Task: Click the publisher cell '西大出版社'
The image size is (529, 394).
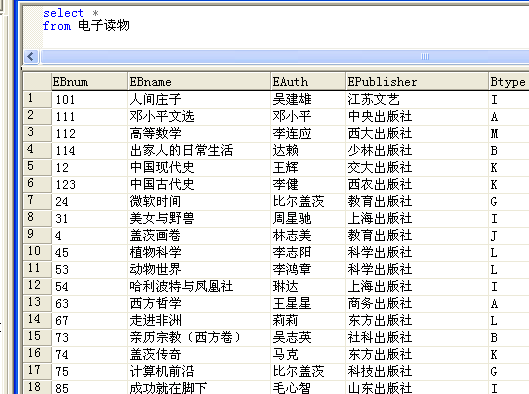Action: pyautogui.click(x=417, y=134)
